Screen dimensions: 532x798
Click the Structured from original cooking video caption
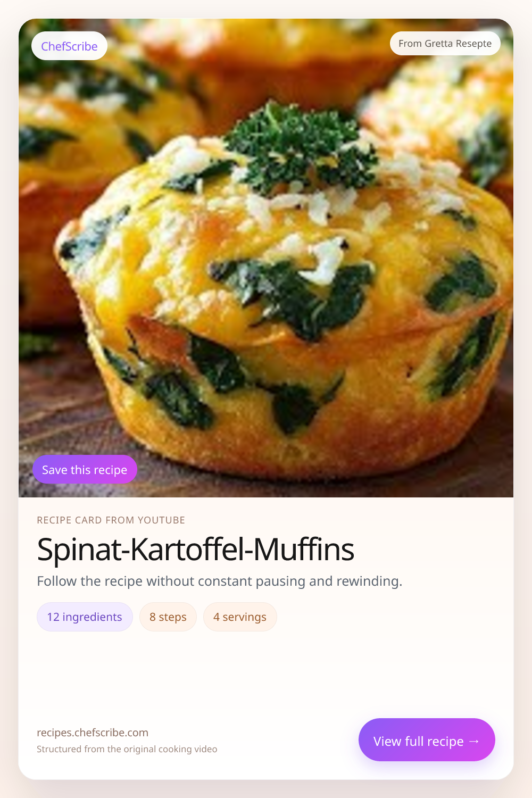click(x=127, y=749)
